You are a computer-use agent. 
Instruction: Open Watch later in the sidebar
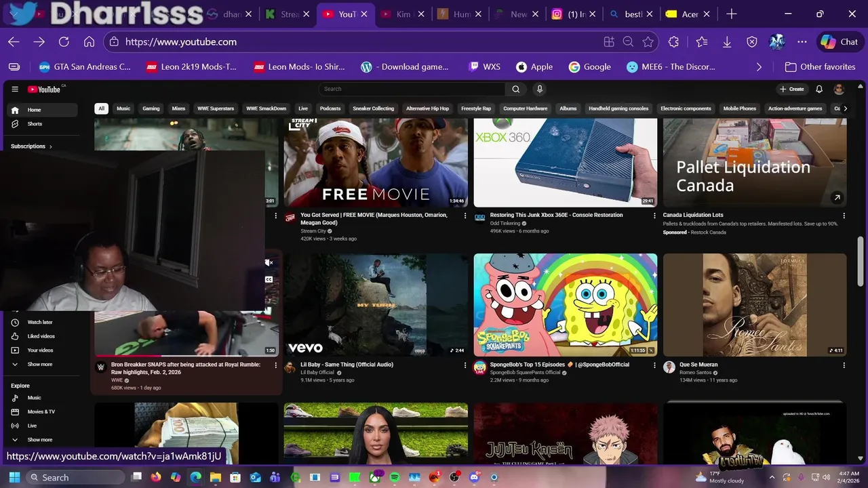(39, 322)
